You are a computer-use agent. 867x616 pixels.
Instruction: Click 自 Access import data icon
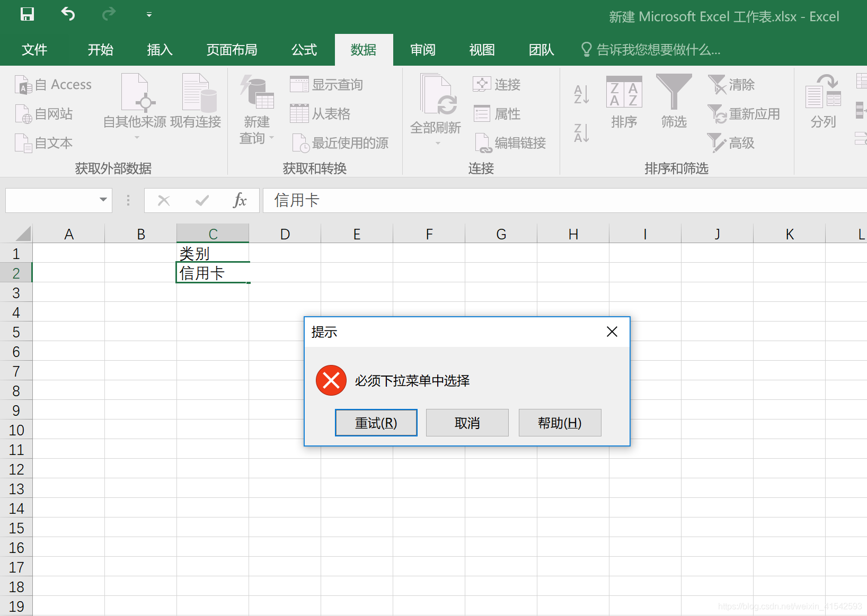point(54,85)
